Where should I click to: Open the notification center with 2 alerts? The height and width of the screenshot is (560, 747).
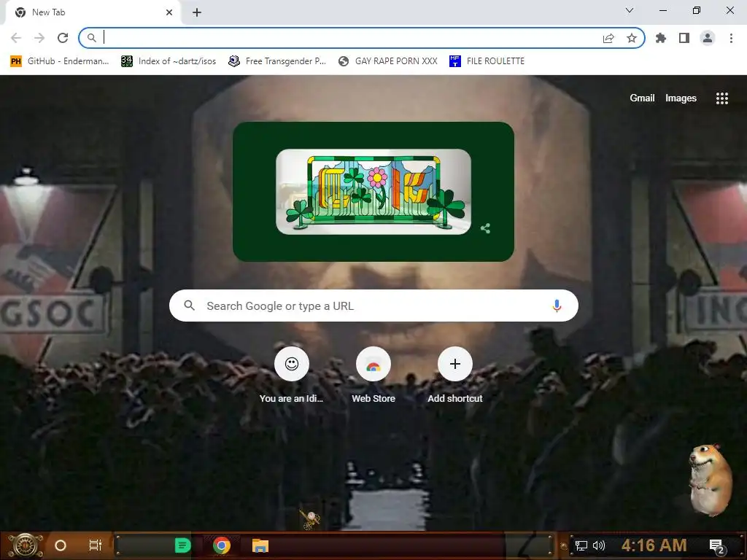click(717, 546)
